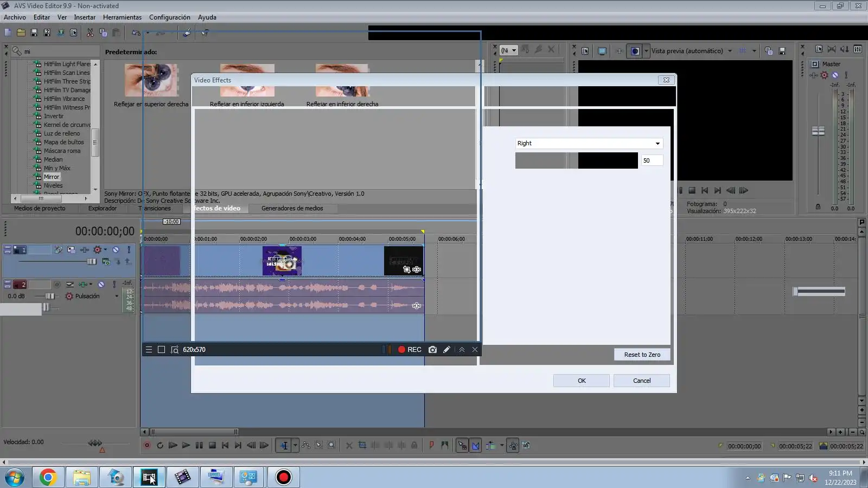
Task: Open project video properties in preview toolbar
Action: 585,51
